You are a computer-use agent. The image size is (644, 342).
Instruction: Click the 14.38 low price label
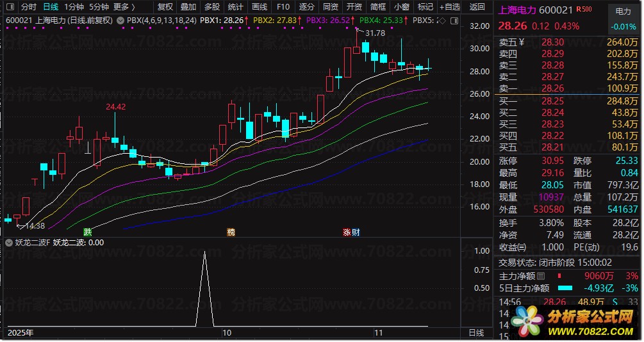pyautogui.click(x=35, y=226)
